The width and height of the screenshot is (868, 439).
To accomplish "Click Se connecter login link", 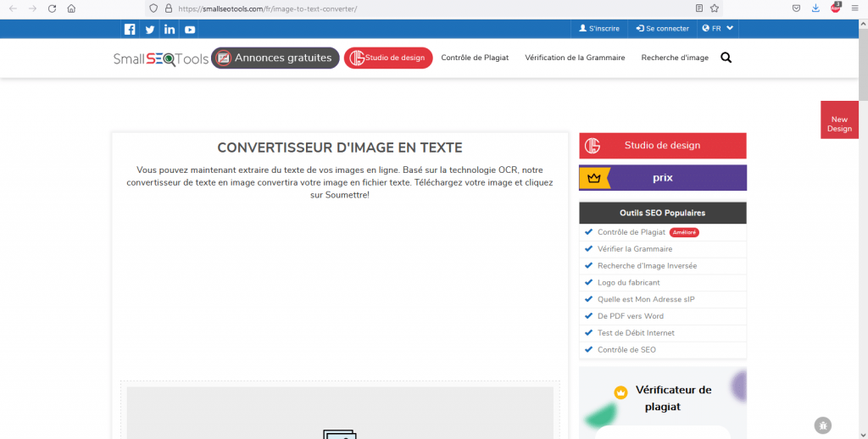I will coord(662,28).
